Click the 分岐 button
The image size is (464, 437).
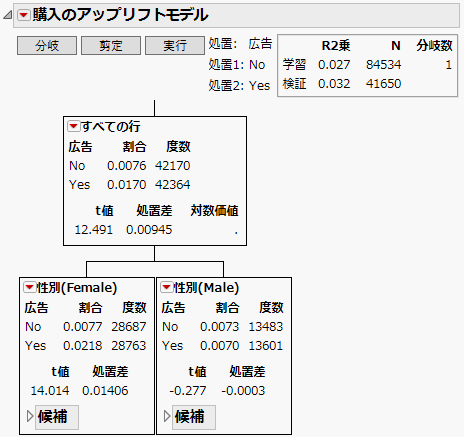click(x=47, y=45)
